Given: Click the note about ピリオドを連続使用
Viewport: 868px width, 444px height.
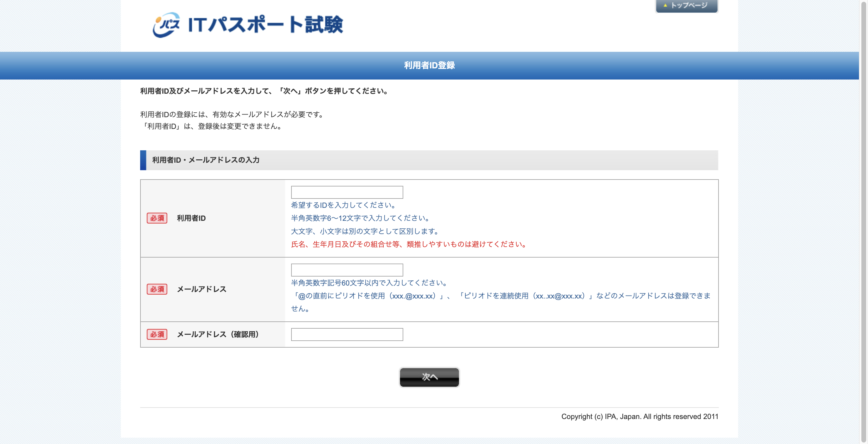Looking at the screenshot, I should (x=501, y=302).
